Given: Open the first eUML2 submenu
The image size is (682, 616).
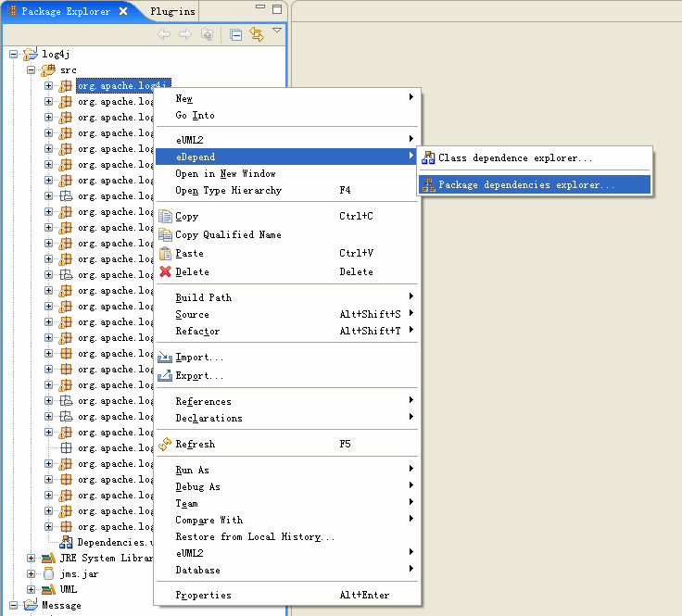Looking at the screenshot, I should [287, 140].
